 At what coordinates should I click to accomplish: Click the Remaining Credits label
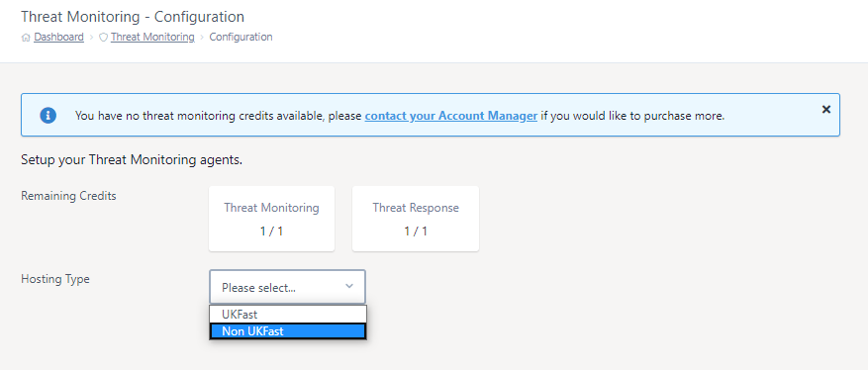[68, 196]
